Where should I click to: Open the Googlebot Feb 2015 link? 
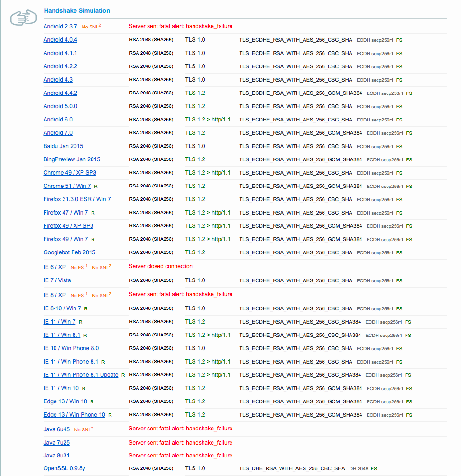(x=69, y=252)
